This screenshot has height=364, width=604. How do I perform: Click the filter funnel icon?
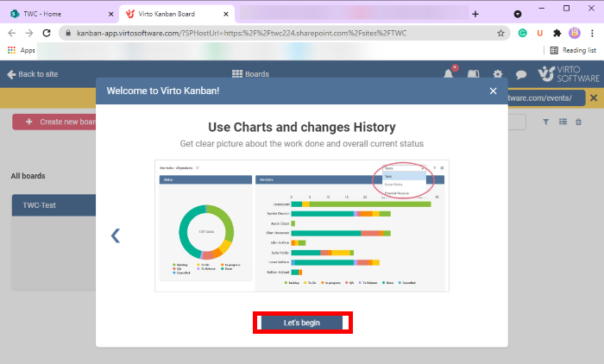[x=546, y=122]
